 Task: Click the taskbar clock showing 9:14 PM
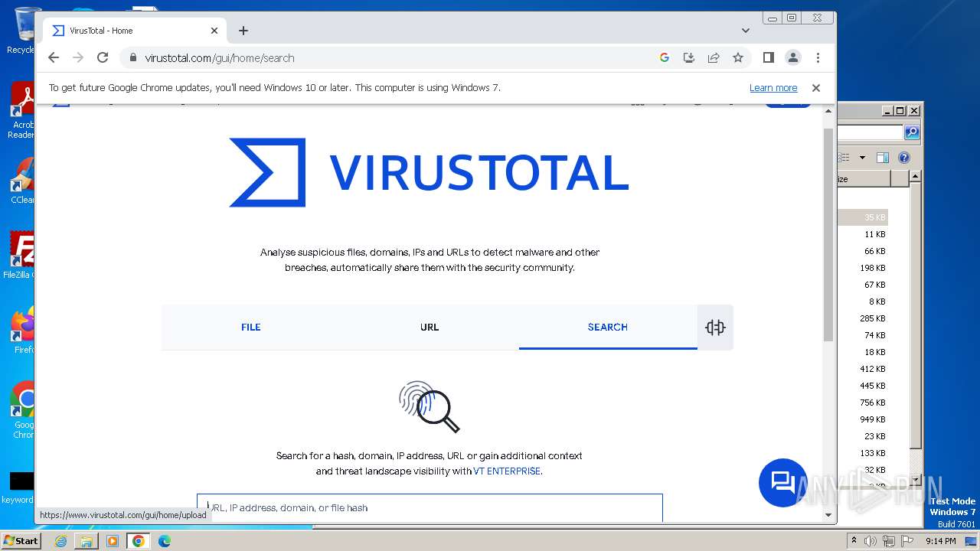940,541
